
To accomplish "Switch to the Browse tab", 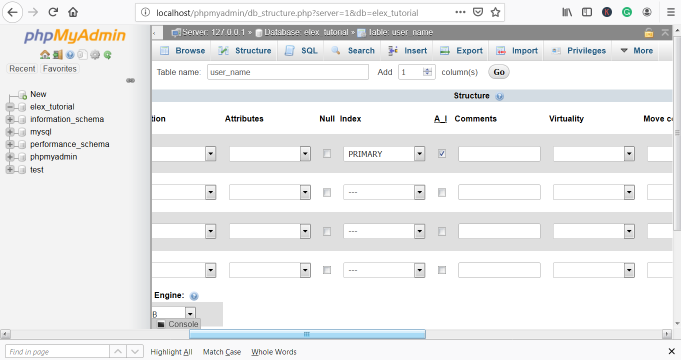I will point(182,51).
